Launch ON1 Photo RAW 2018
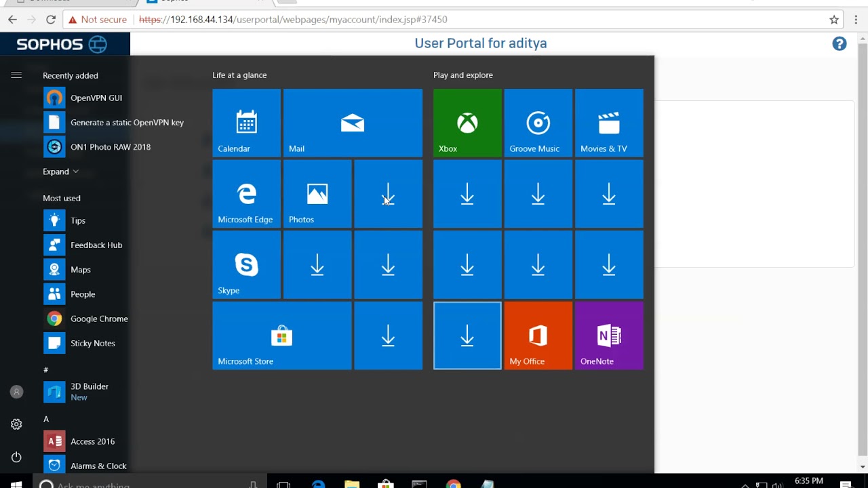This screenshot has width=868, height=488. [x=98, y=146]
